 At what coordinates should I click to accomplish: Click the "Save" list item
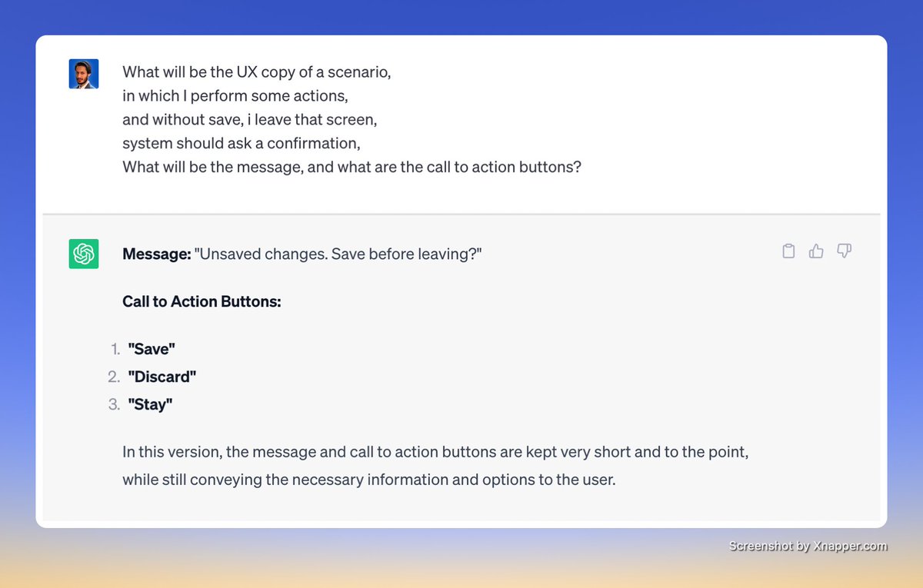pyautogui.click(x=152, y=349)
